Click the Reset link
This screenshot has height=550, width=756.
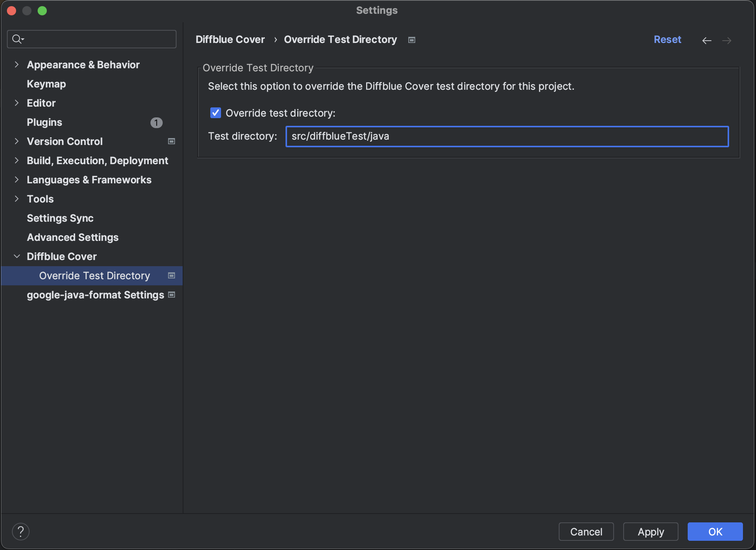click(x=667, y=40)
